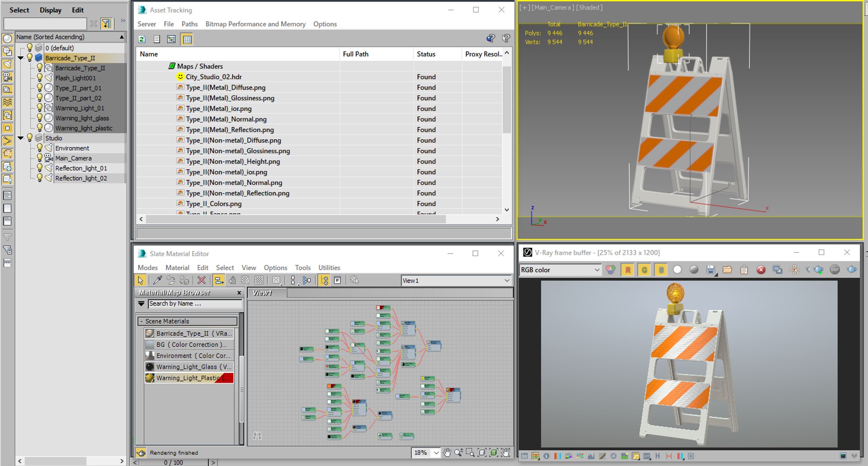
Task: Open the Server menu in Asset Tracking
Action: point(146,24)
